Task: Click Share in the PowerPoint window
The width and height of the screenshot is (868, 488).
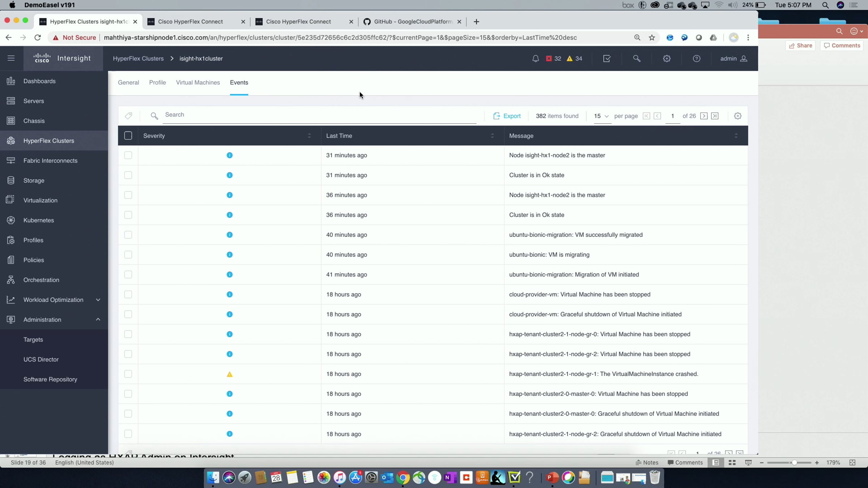Action: (x=800, y=46)
